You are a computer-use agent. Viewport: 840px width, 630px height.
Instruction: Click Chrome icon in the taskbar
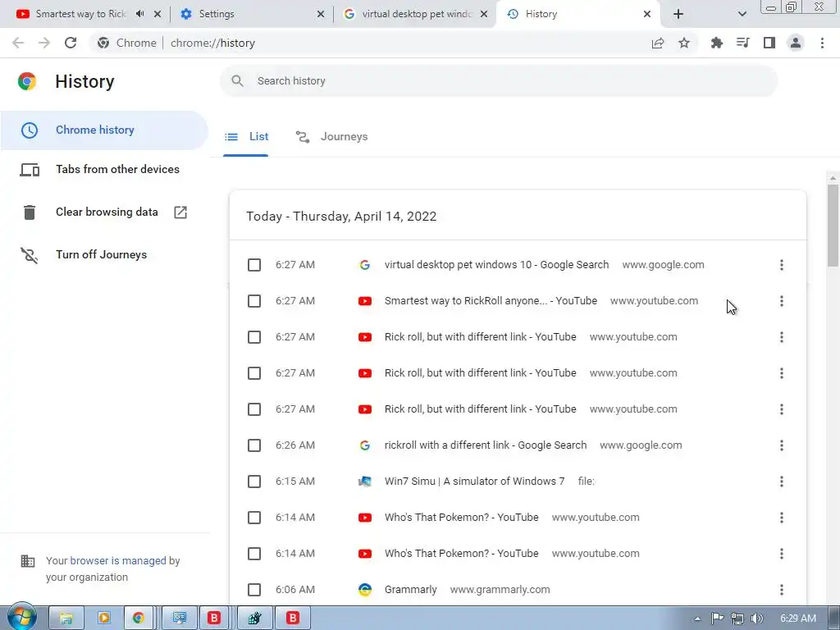[139, 619]
